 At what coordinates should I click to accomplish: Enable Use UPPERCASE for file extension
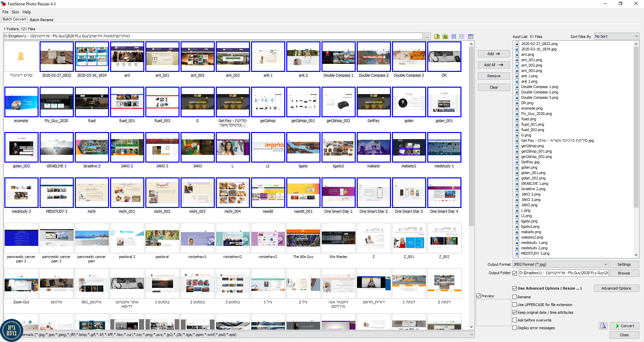pyautogui.click(x=515, y=305)
